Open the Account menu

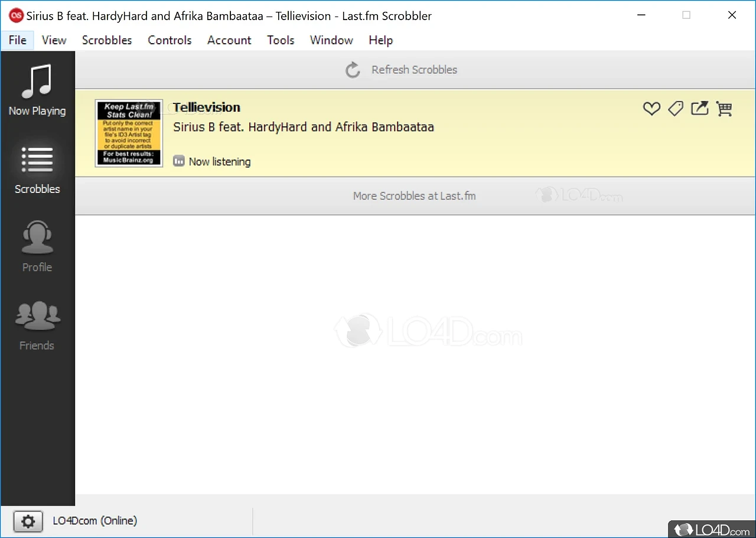(x=229, y=40)
